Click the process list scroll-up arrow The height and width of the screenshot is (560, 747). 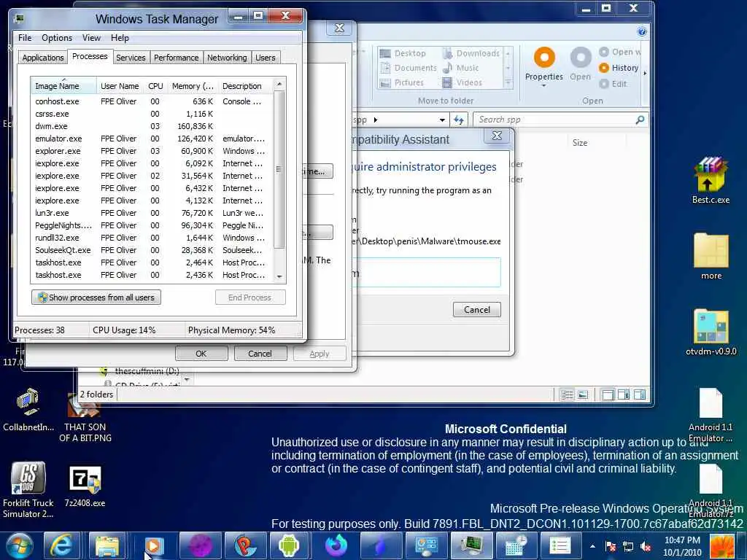[279, 85]
